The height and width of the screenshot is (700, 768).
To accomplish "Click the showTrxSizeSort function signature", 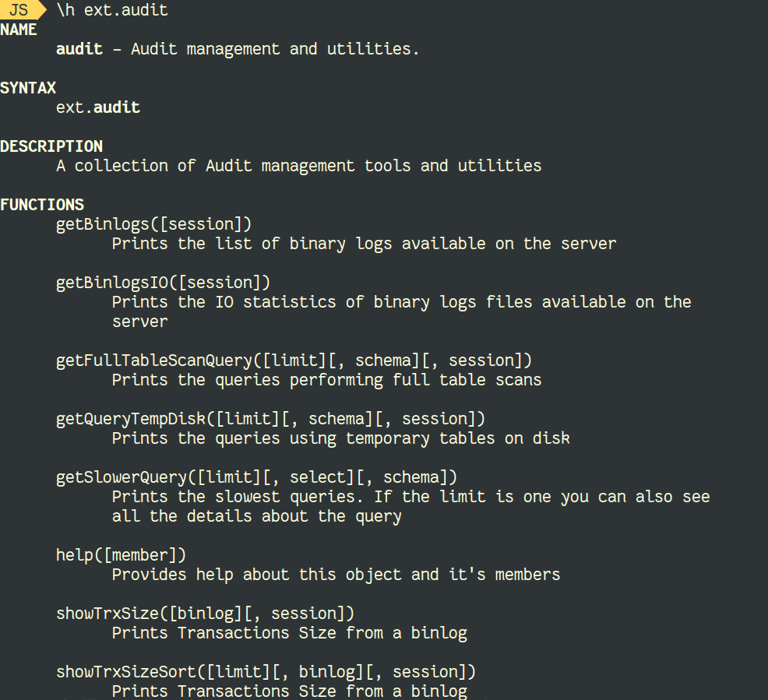I will [266, 672].
